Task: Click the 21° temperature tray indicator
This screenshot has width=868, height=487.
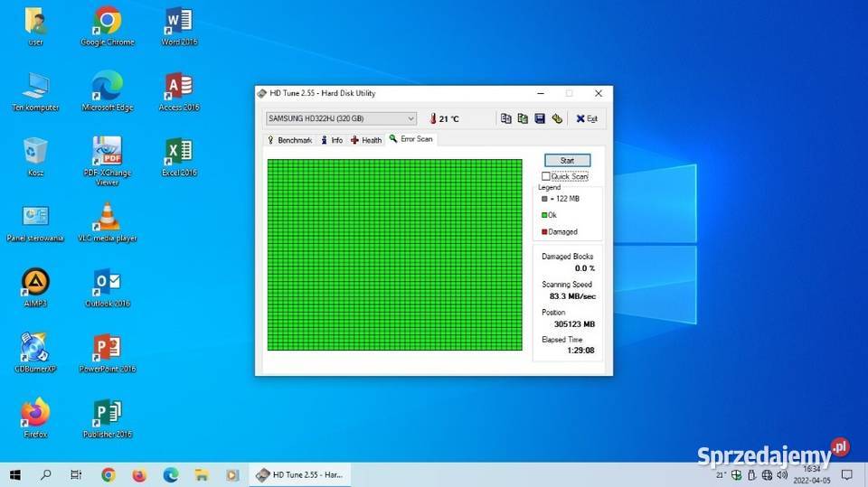Action: pyautogui.click(x=721, y=475)
